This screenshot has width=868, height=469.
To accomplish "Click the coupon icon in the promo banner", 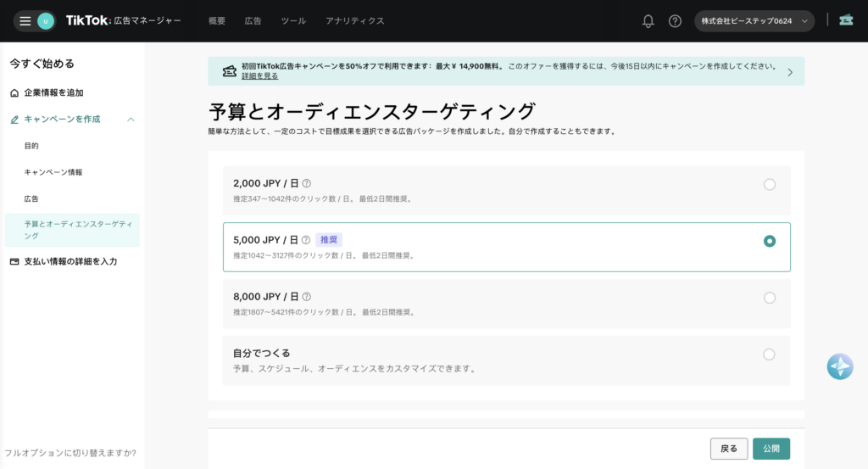I will click(229, 71).
